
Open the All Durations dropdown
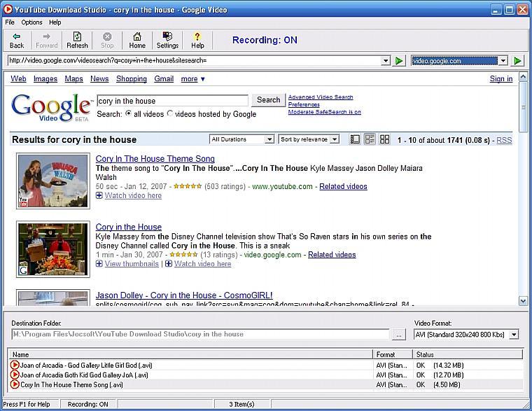(241, 139)
